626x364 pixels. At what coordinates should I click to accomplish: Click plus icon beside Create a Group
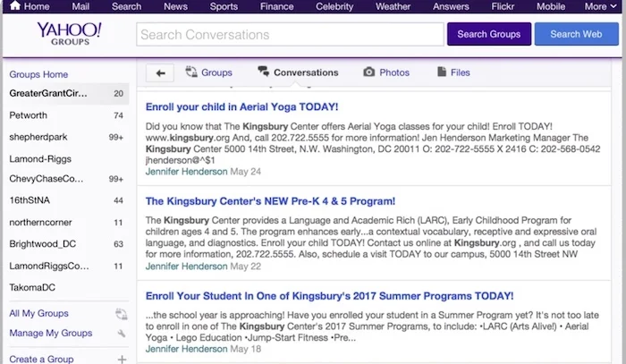coord(122,360)
